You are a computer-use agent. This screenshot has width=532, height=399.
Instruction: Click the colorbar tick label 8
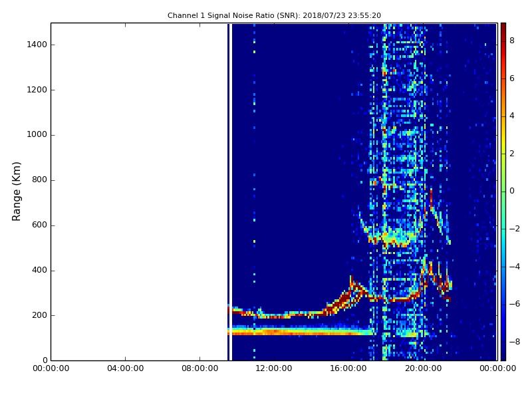512,41
